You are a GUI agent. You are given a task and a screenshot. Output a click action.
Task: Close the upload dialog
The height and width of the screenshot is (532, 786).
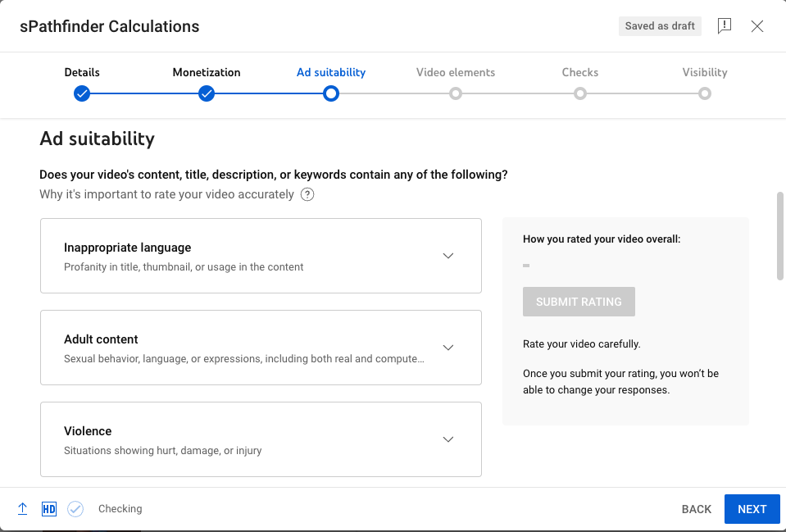757,26
